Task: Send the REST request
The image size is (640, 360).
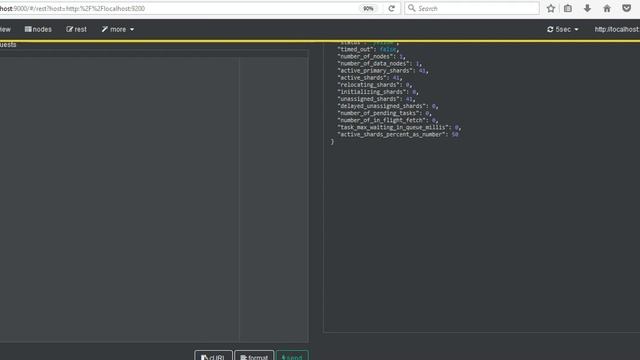Action: point(292,356)
